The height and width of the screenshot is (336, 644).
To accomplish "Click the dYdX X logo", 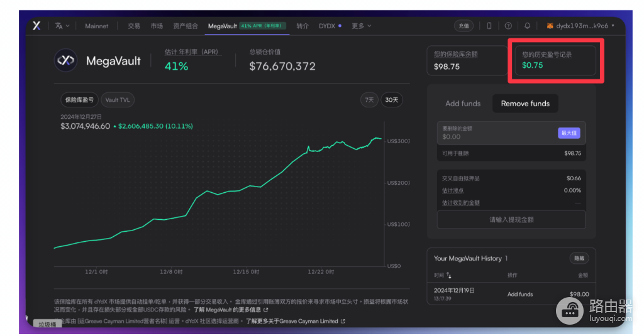I will coord(36,26).
